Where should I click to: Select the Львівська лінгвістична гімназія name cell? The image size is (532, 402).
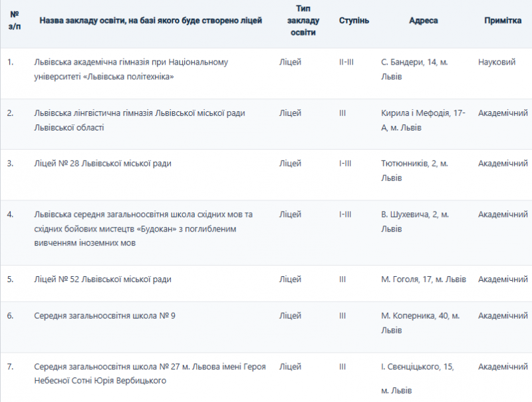[x=140, y=120]
